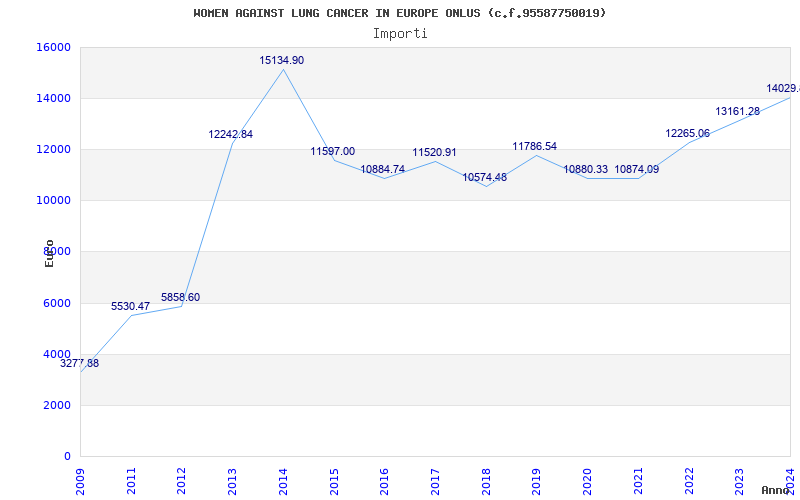Click the 5530.47 value label

click(130, 307)
